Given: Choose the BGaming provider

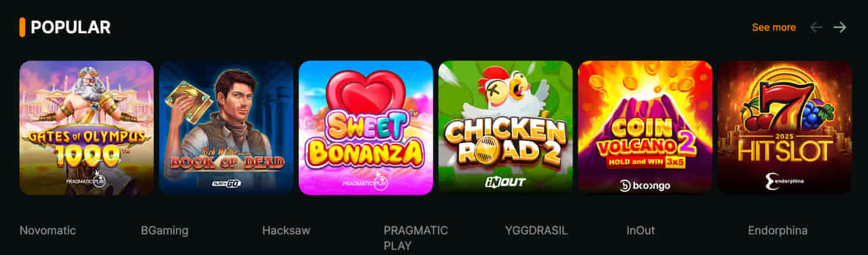Looking at the screenshot, I should (x=165, y=230).
